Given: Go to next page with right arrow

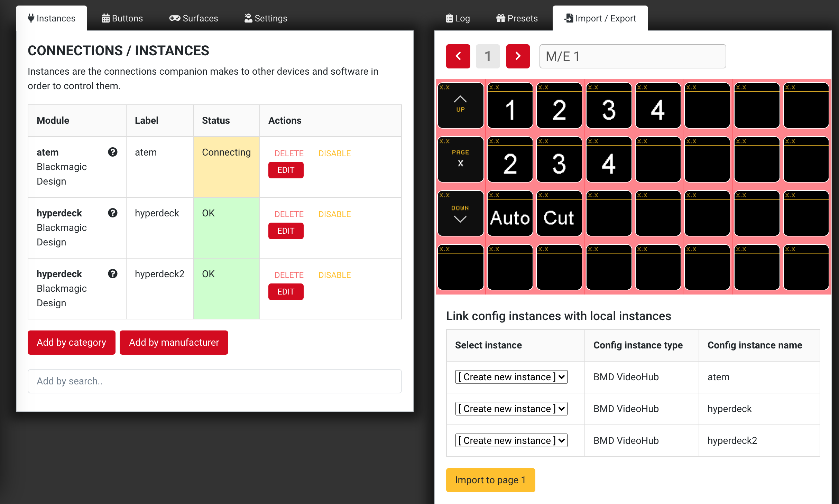Looking at the screenshot, I should 518,56.
